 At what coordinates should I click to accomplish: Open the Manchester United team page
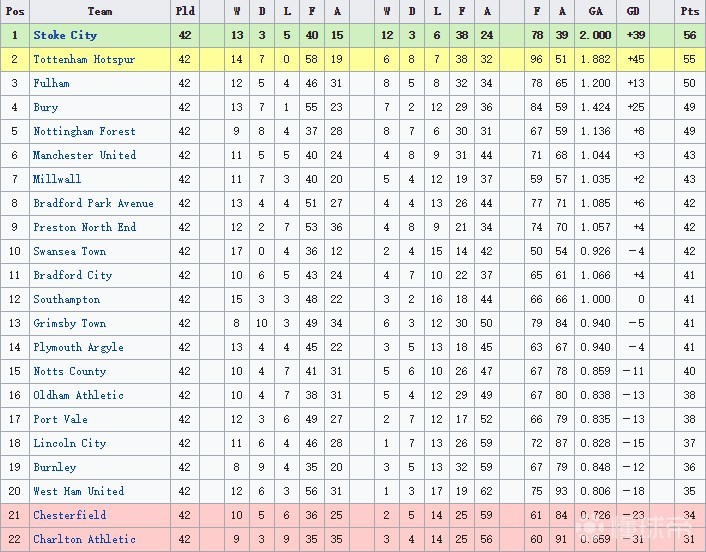pos(84,155)
